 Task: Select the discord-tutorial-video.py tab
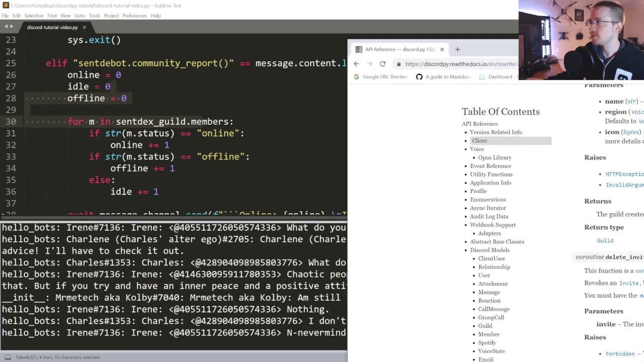52,27
